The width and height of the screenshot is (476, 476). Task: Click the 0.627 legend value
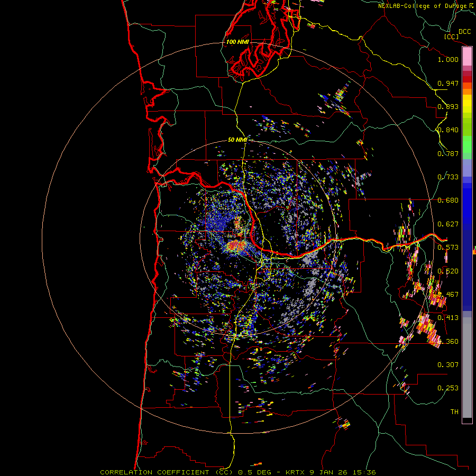tap(448, 224)
